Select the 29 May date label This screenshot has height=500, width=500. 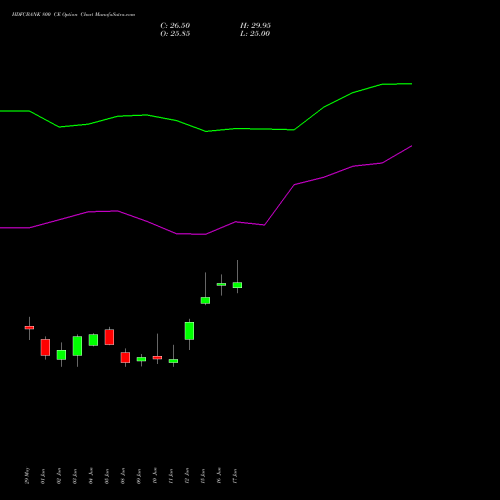coord(27,476)
